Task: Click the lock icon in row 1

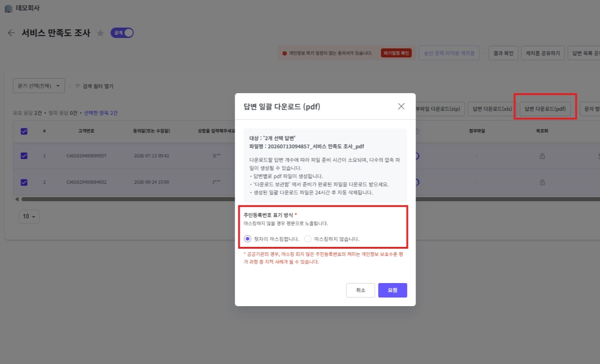Action: (x=542, y=156)
